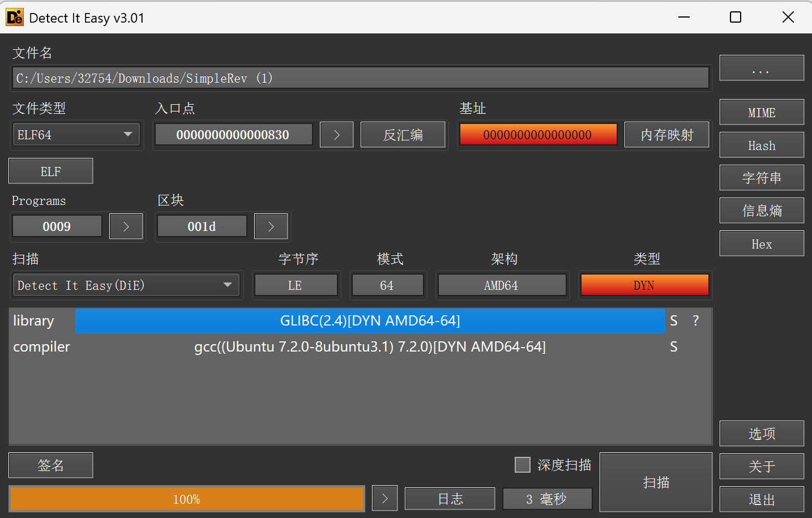Viewport: 812px width, 518px height.
Task: Click the question mark in the library row
Action: click(695, 321)
